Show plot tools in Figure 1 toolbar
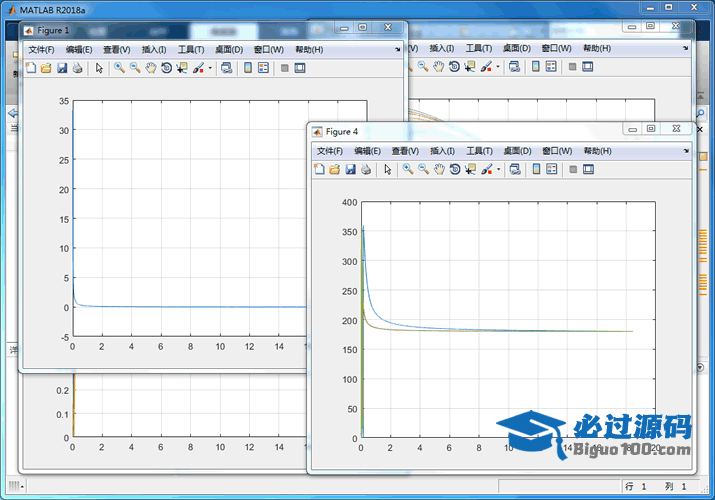The image size is (715, 500). click(300, 68)
